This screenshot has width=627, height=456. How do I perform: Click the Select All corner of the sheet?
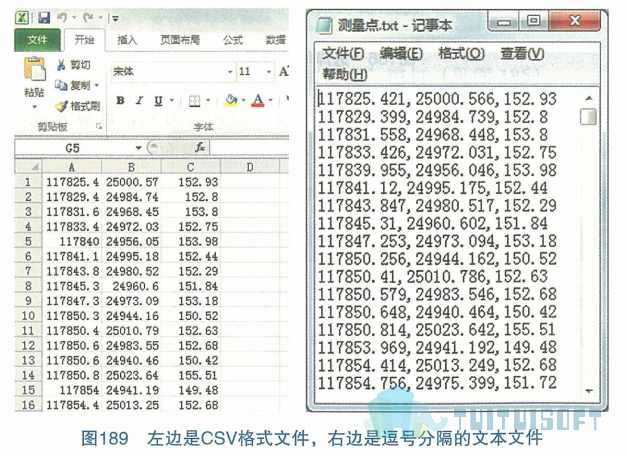(x=28, y=166)
